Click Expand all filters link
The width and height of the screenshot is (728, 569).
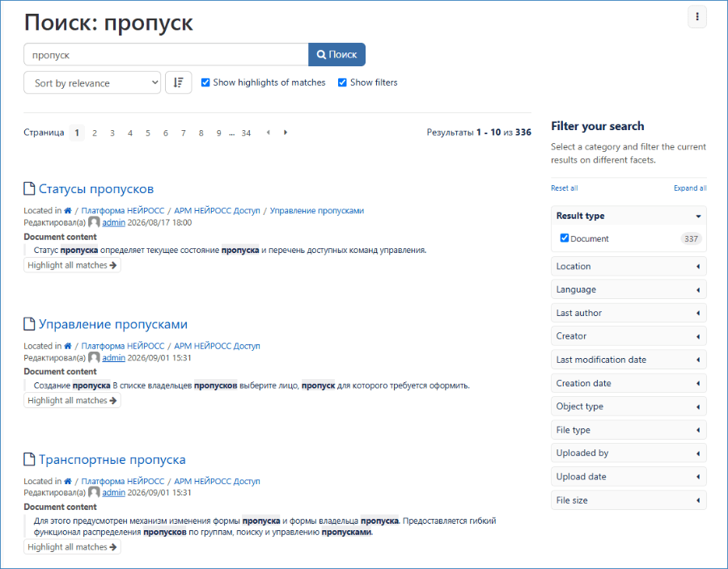690,188
